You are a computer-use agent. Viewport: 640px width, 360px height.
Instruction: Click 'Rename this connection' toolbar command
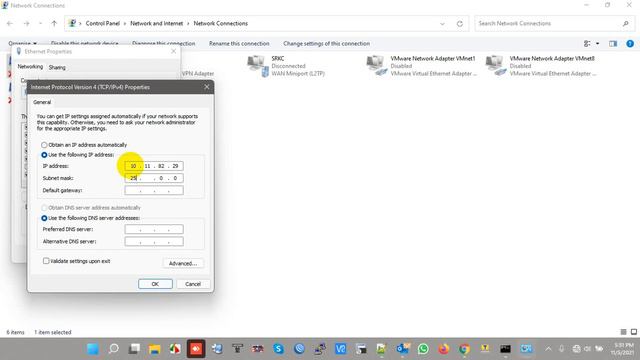pyautogui.click(x=239, y=43)
